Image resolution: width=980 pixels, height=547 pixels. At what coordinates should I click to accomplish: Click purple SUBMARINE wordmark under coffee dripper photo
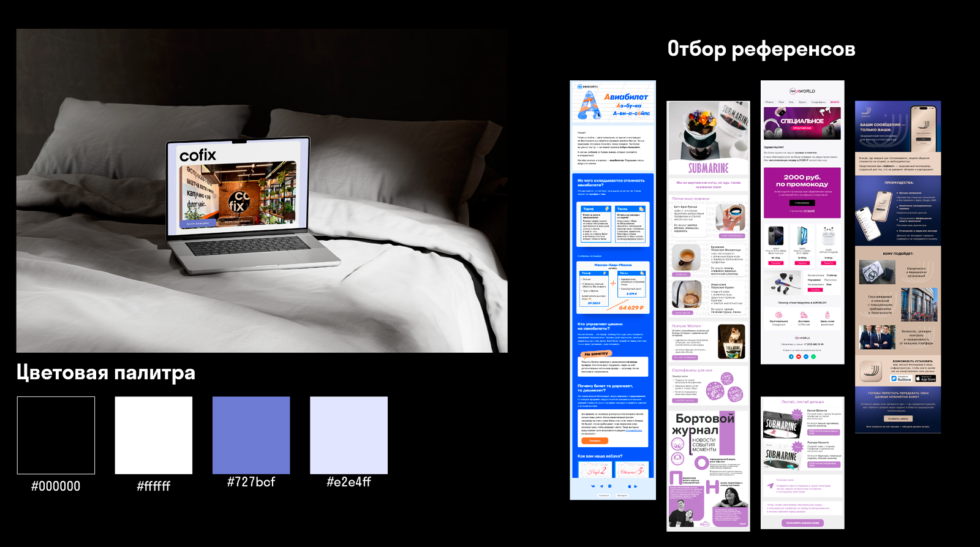[708, 168]
